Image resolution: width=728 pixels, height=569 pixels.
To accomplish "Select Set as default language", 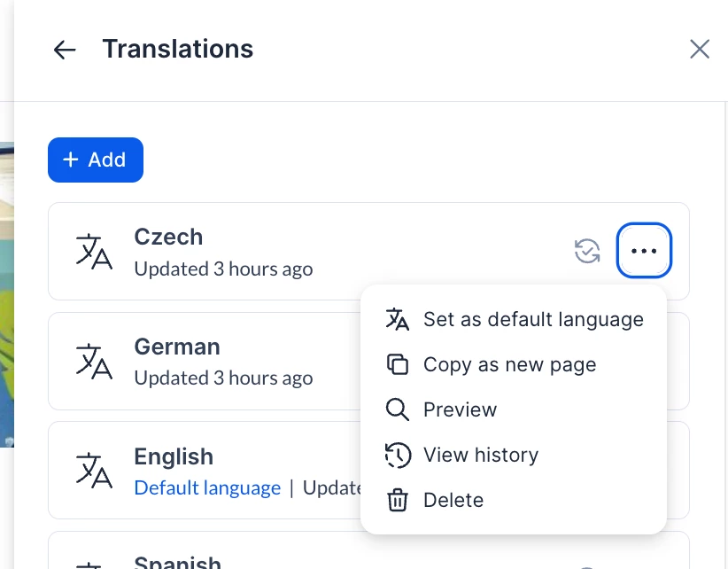I will click(514, 320).
